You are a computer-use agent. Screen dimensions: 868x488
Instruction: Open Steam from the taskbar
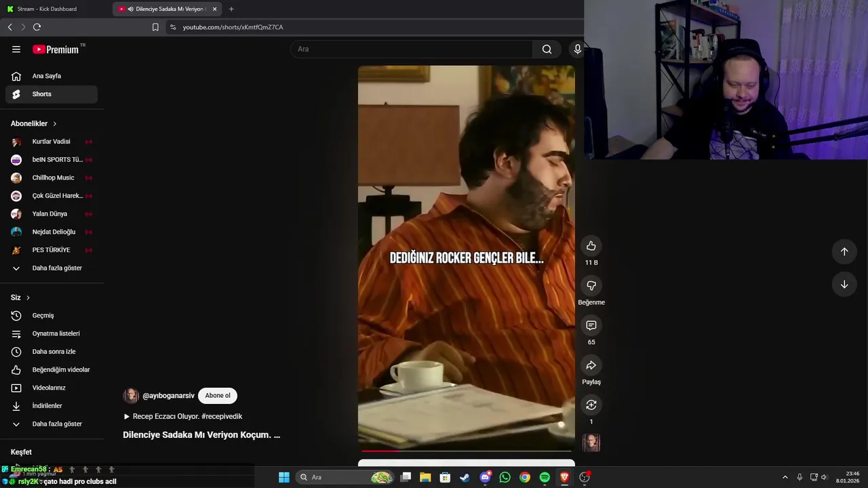(x=465, y=477)
